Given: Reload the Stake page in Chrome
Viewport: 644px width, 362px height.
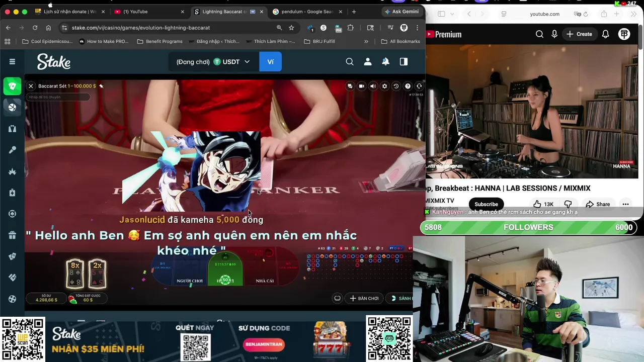Looking at the screenshot, I should click(35, 28).
